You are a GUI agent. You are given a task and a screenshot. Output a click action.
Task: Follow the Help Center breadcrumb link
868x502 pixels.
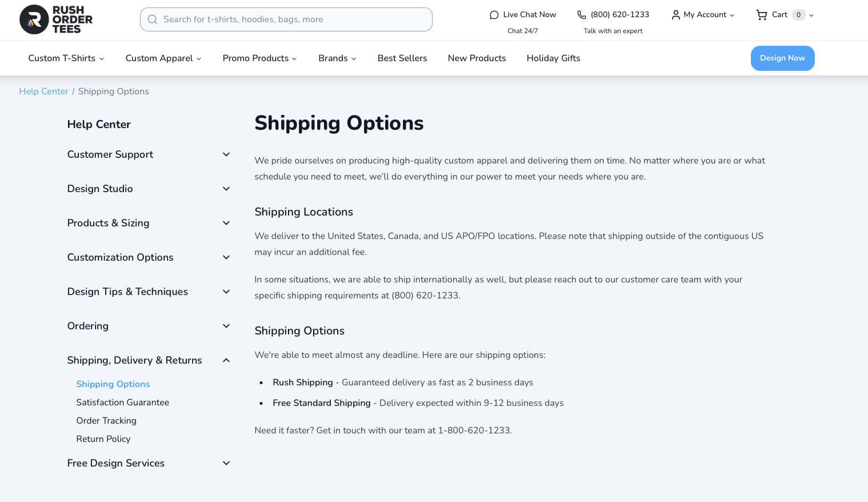(x=43, y=91)
